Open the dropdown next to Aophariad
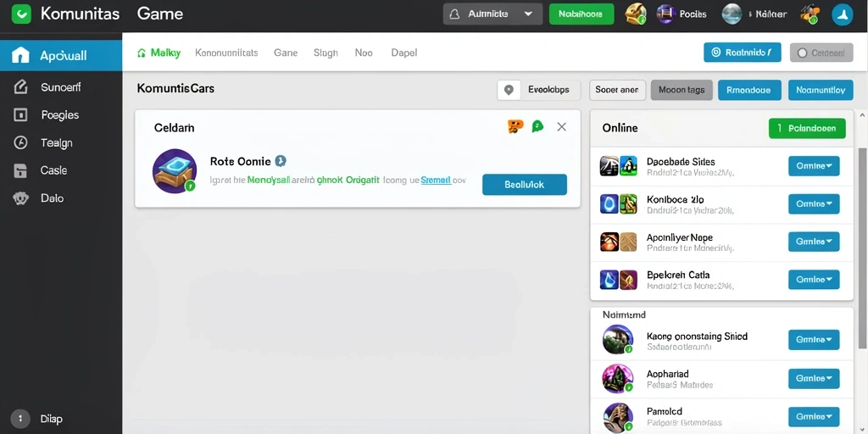 tap(814, 379)
